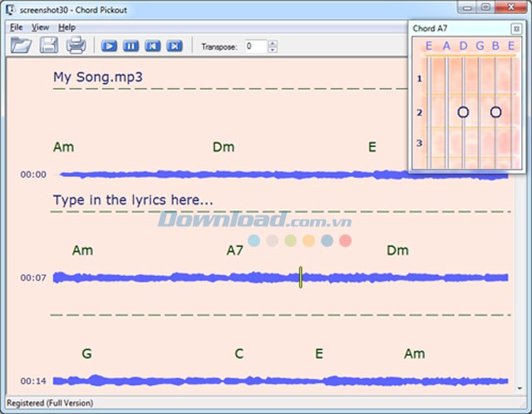Open the Help menu
This screenshot has height=414, width=532.
point(66,27)
